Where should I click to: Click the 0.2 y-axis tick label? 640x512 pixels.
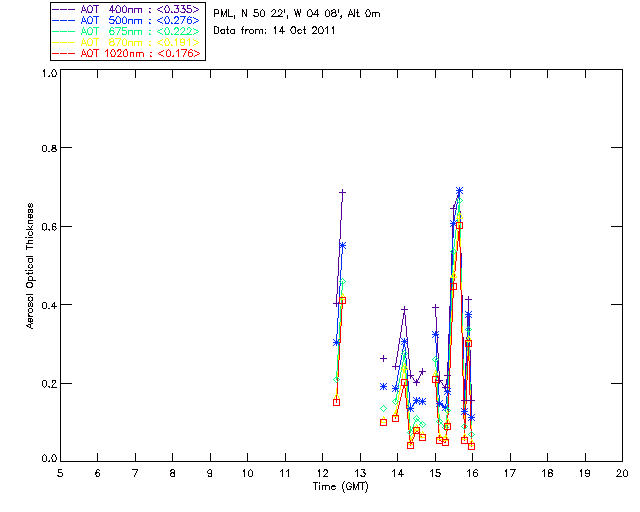coord(49,384)
